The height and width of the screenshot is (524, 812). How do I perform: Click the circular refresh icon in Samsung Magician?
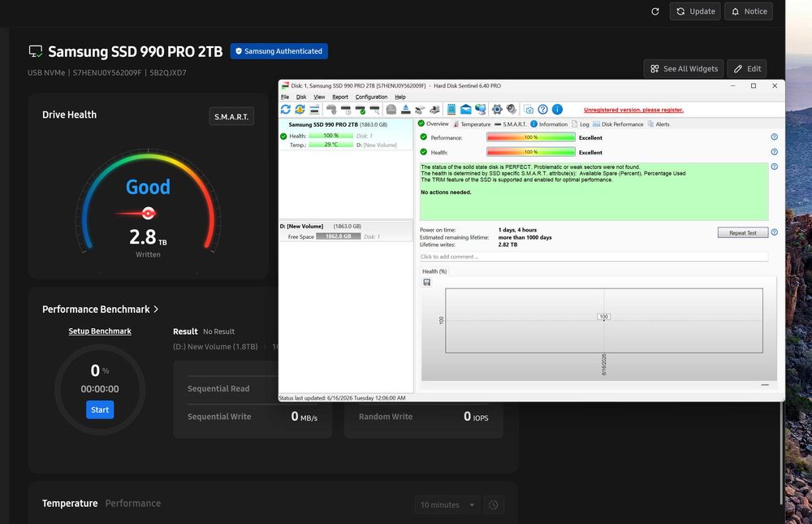[655, 11]
